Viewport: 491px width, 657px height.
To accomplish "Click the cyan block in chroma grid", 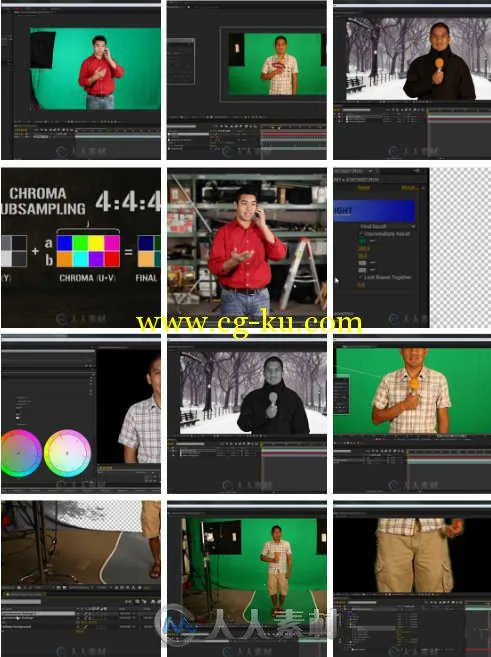I will click(x=80, y=259).
